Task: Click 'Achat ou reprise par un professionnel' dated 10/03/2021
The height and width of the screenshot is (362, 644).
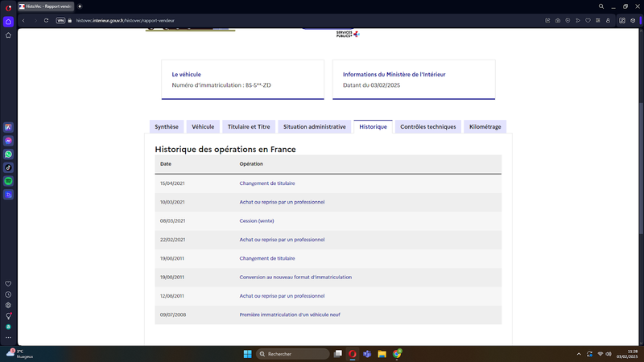Action: point(282,203)
